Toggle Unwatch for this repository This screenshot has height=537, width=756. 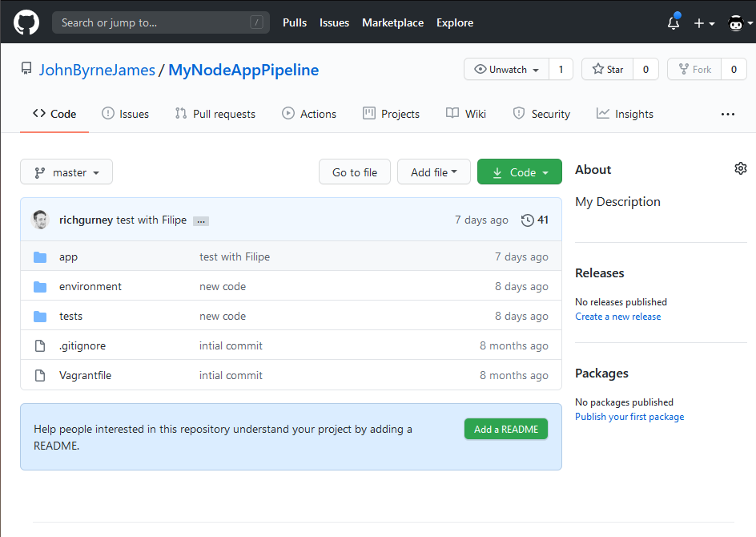pos(506,69)
